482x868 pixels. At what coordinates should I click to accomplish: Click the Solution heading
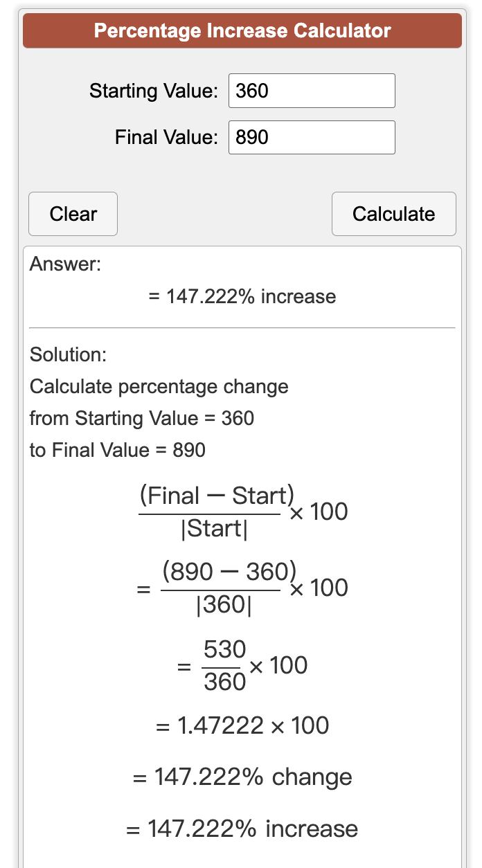(x=68, y=355)
